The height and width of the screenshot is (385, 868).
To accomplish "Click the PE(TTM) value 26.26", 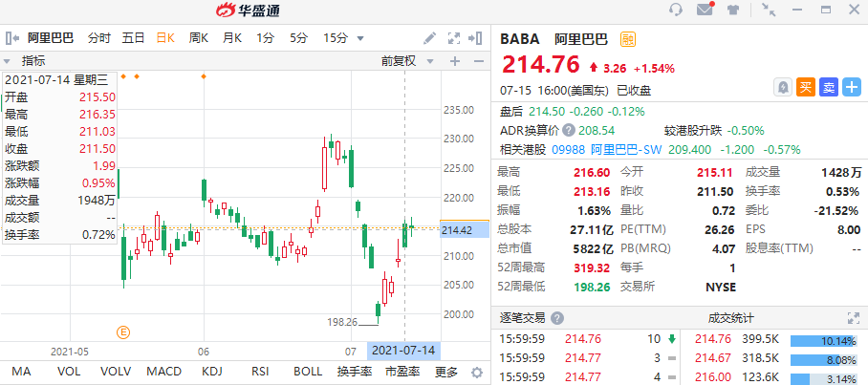I will (721, 229).
